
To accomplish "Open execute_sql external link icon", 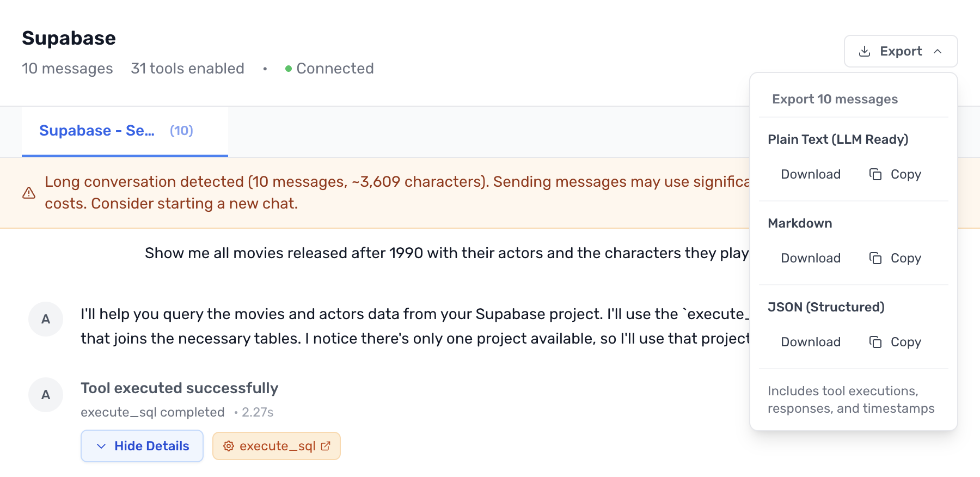I will click(x=326, y=446).
